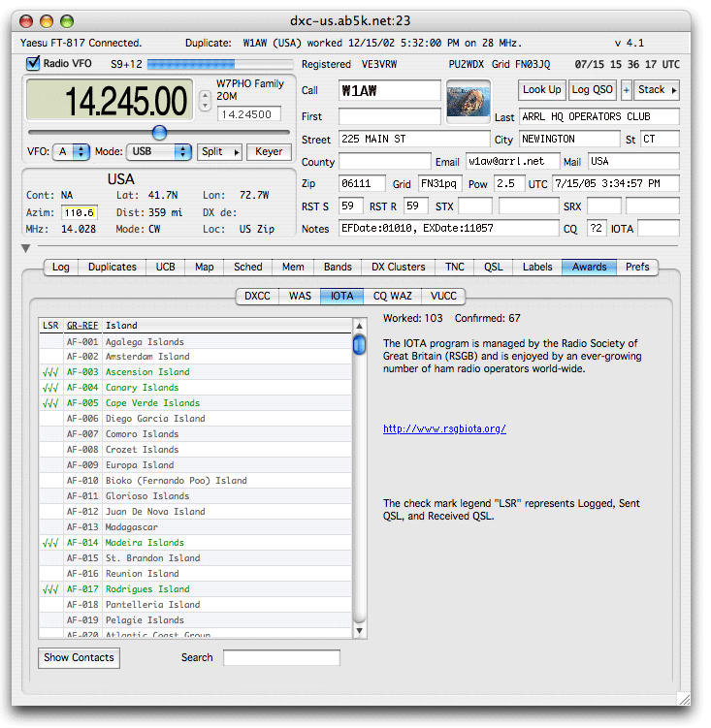Click the frequency stepper arrows

click(x=204, y=100)
